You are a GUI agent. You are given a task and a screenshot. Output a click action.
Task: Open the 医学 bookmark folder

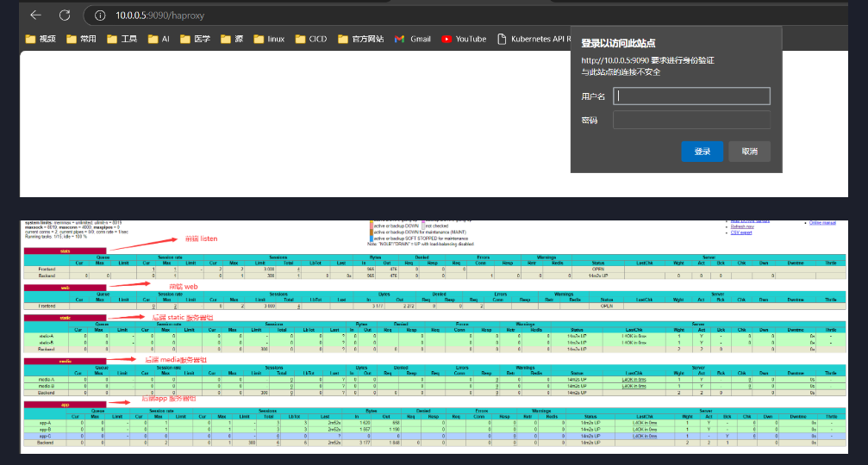pos(195,39)
